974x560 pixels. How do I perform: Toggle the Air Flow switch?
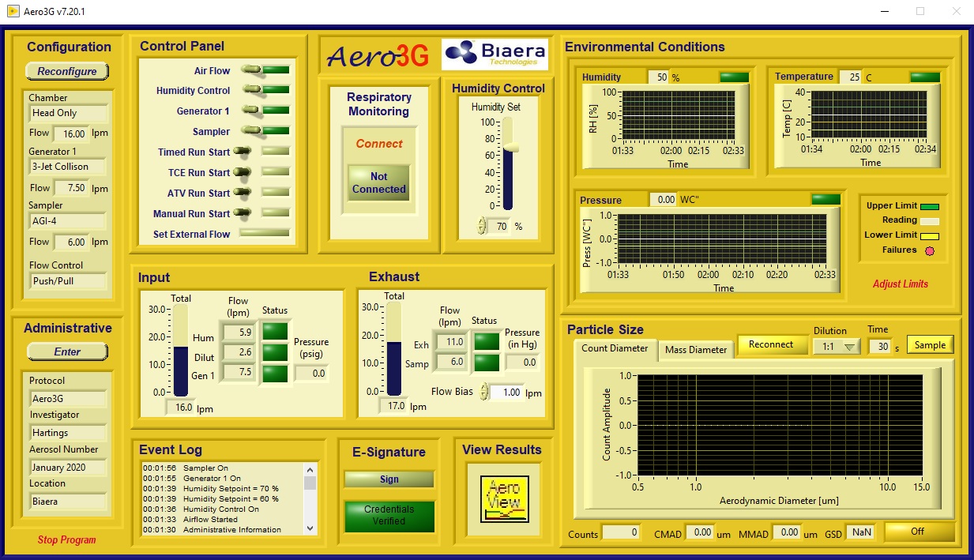pyautogui.click(x=252, y=70)
